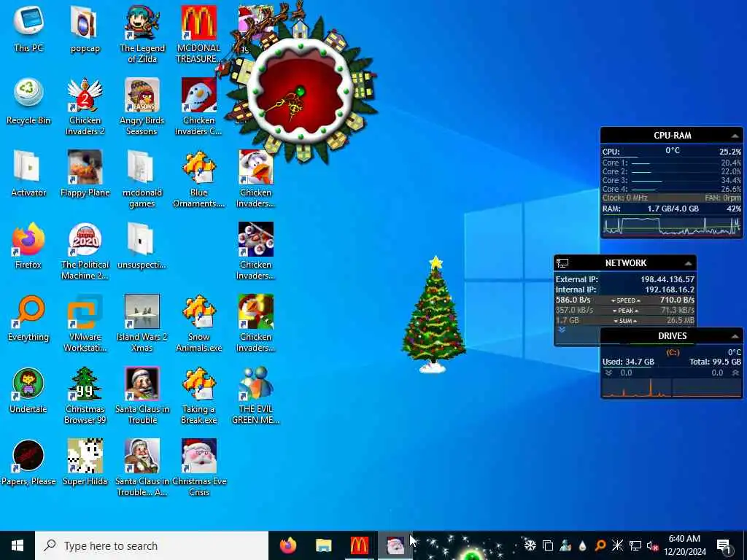This screenshot has height=560, width=747.
Task: Open THE EVIL GREEN ME... shortcut
Action: click(x=256, y=395)
